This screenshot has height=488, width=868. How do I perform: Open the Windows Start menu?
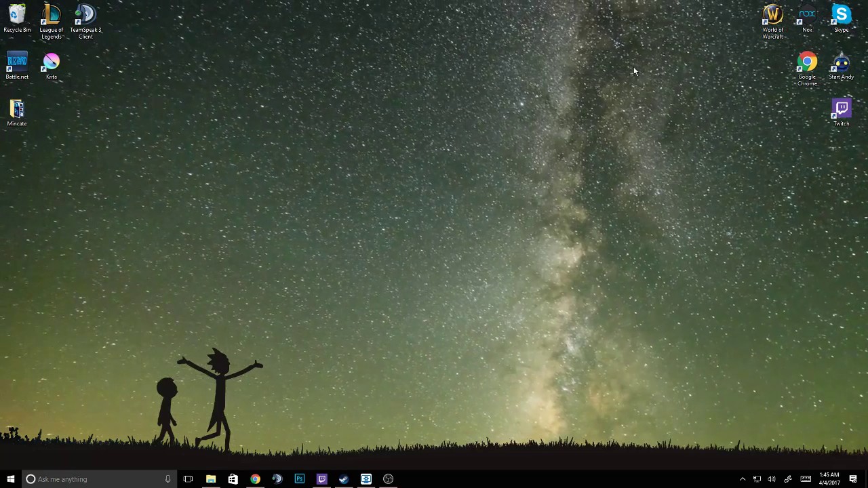(x=11, y=479)
